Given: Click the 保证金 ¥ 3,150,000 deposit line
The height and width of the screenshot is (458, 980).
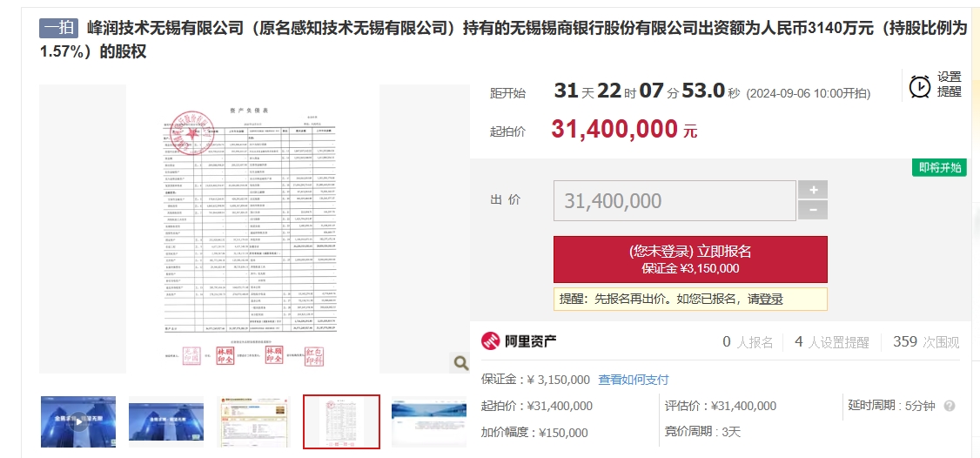Looking at the screenshot, I should [535, 379].
